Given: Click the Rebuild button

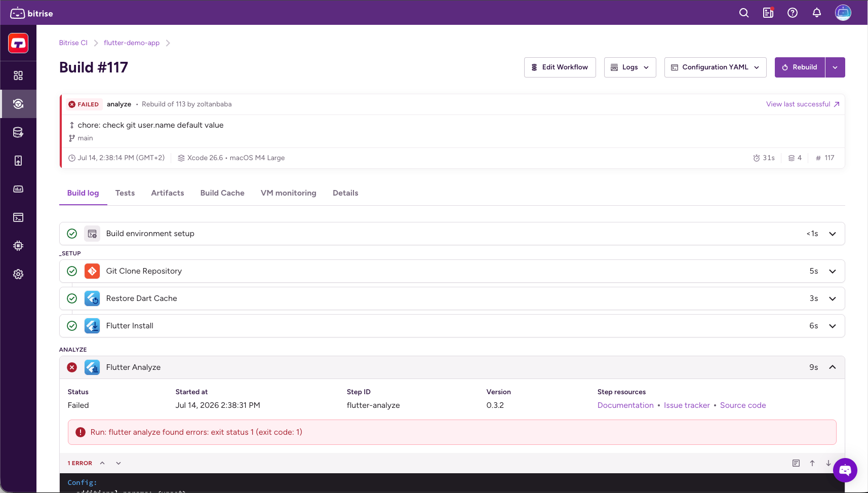Looking at the screenshot, I should click(x=800, y=67).
